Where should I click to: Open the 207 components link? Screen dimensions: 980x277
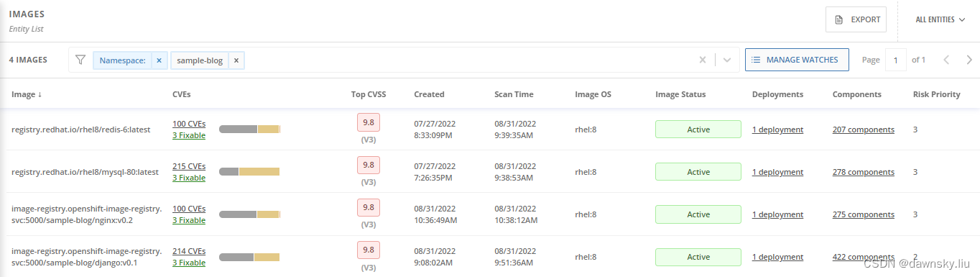pyautogui.click(x=864, y=130)
